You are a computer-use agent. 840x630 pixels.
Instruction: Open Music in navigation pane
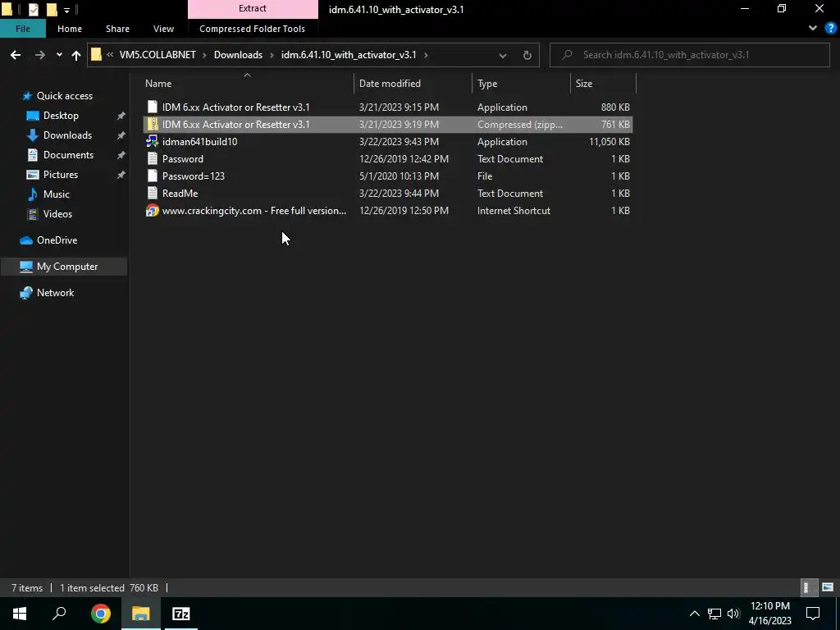tap(57, 194)
